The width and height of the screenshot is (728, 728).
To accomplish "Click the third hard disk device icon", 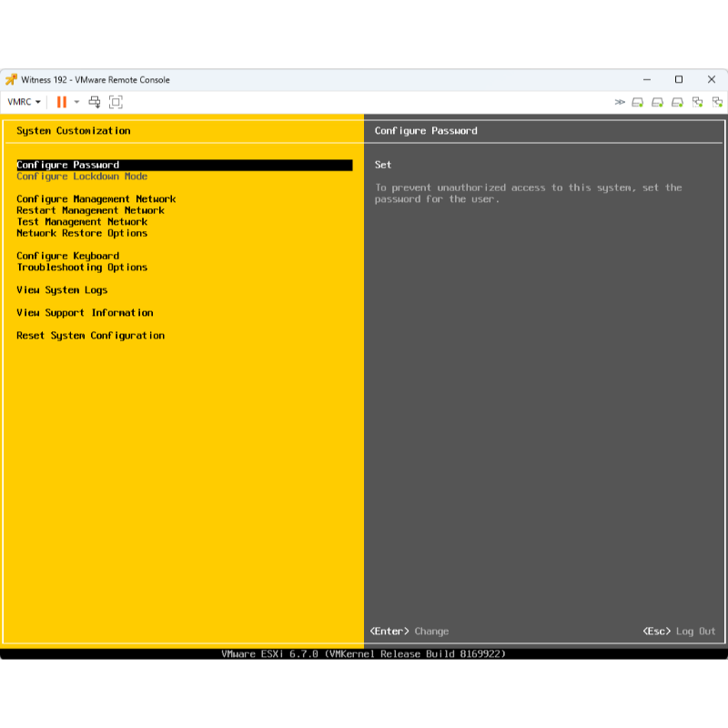I will [678, 102].
